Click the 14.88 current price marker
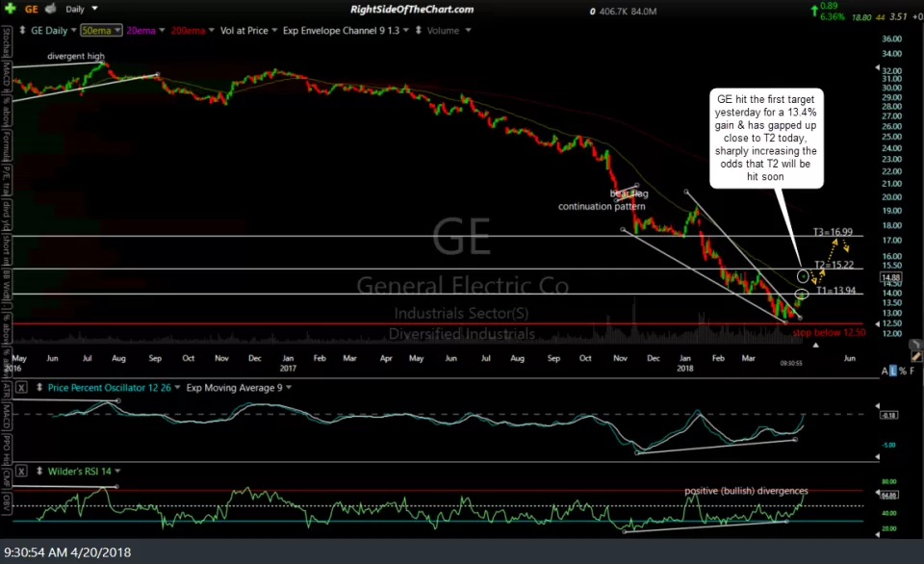Image resolution: width=924 pixels, height=564 pixels. coord(890,277)
